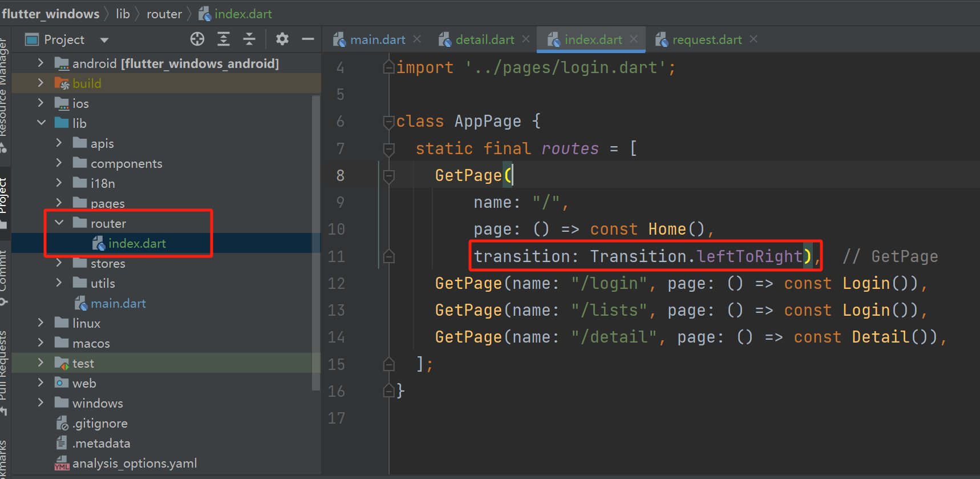Viewport: 980px width, 479px height.
Task: Expand the utils folder
Action: click(59, 283)
